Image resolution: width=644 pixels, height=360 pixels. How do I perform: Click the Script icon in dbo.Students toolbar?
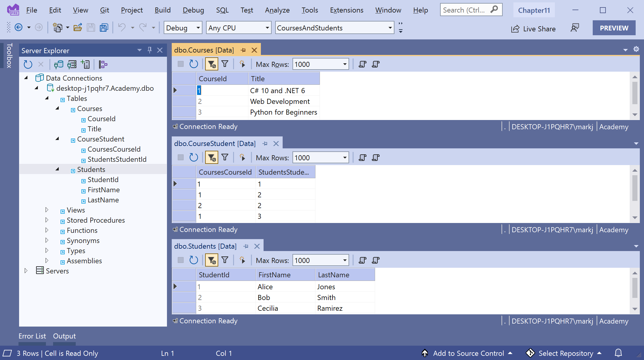click(x=363, y=260)
